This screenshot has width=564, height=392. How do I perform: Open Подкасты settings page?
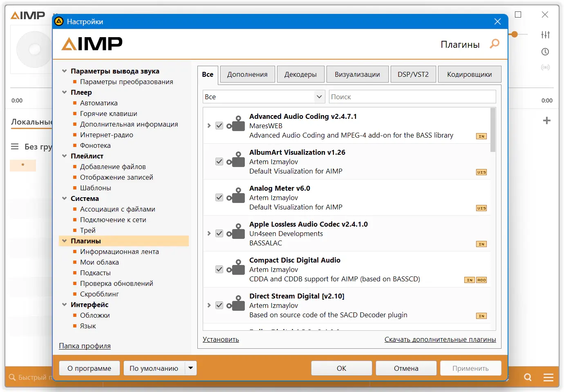click(x=95, y=273)
